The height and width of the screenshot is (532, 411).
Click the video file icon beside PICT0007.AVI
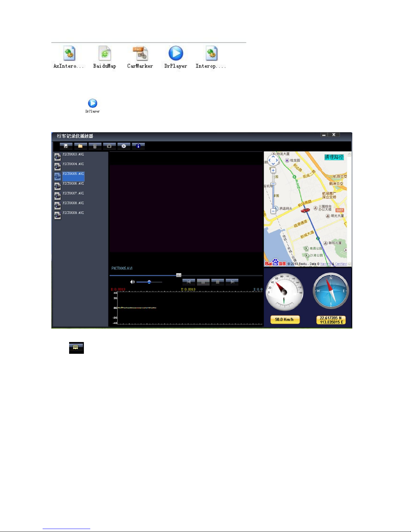pyautogui.click(x=58, y=196)
